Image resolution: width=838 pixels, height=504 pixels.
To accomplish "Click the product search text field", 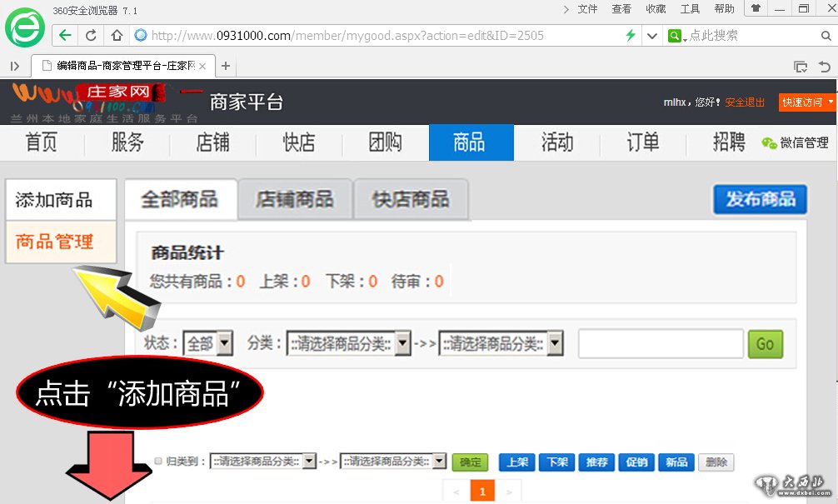I will coord(660,343).
